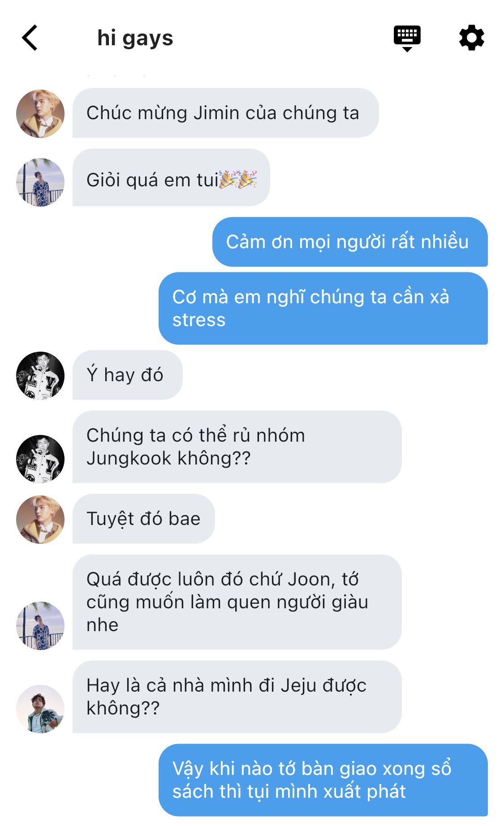This screenshot has height=826, width=504.
Task: Select the "đi Jeju được không??" bubble
Action: pos(237,697)
